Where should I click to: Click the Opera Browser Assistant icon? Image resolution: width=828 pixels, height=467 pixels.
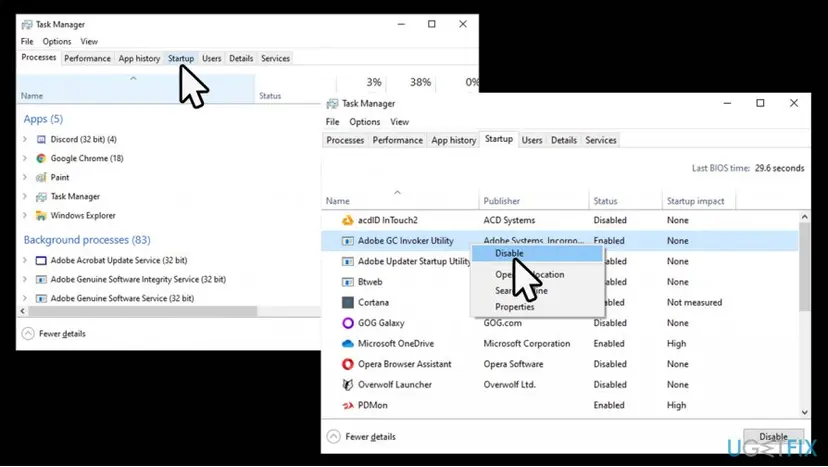pyautogui.click(x=347, y=364)
